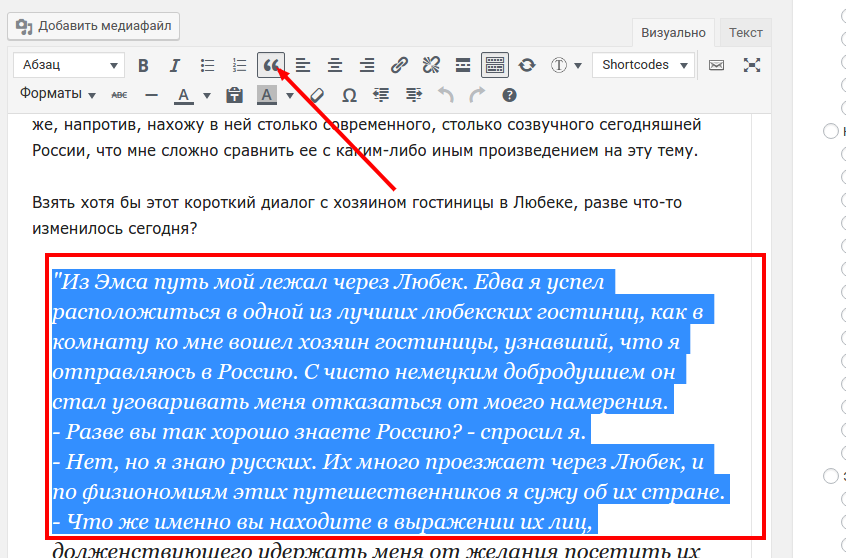Click the circular refresh arrows icon
This screenshot has height=558, width=846.
pos(527,65)
